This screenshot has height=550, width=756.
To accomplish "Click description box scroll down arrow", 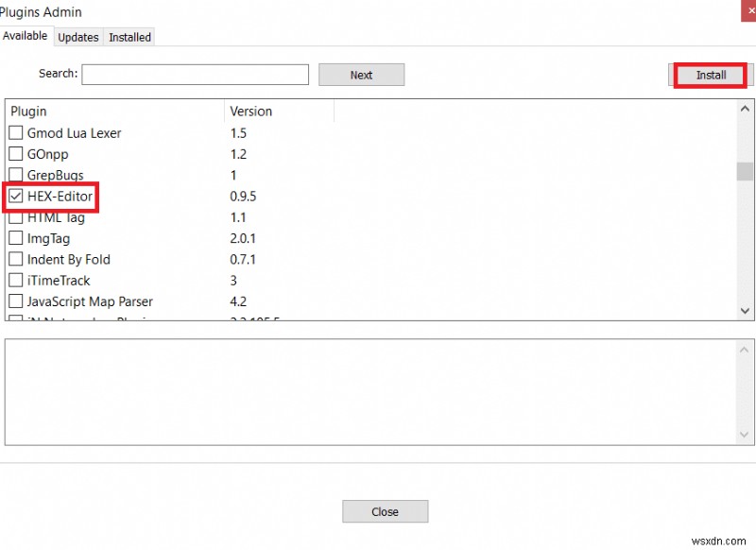I will [744, 435].
